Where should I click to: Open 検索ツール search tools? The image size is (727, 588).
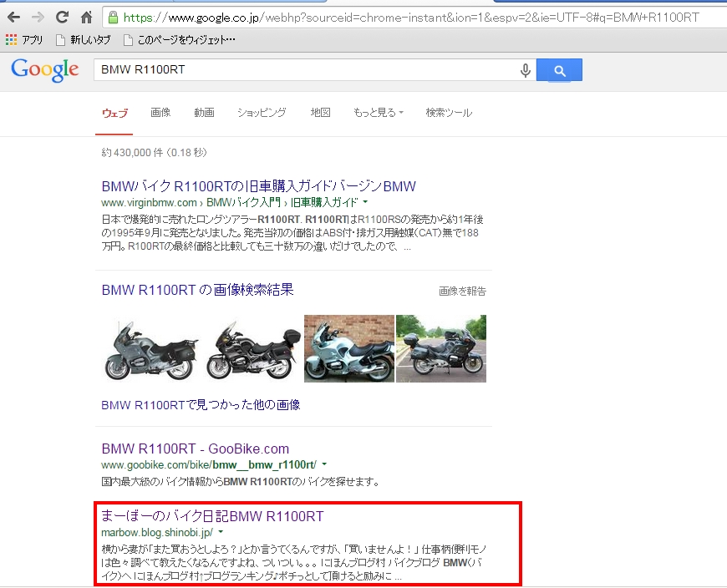tap(449, 112)
